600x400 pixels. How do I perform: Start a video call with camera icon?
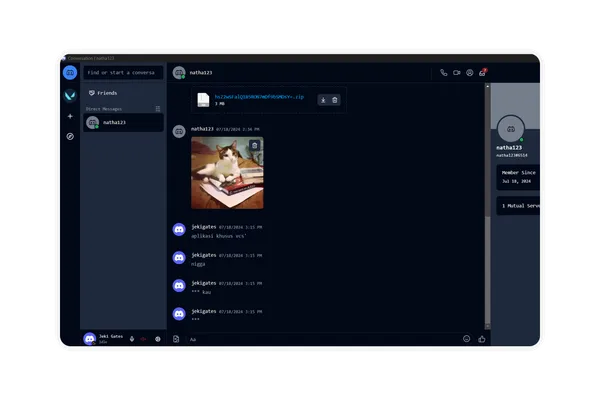457,72
